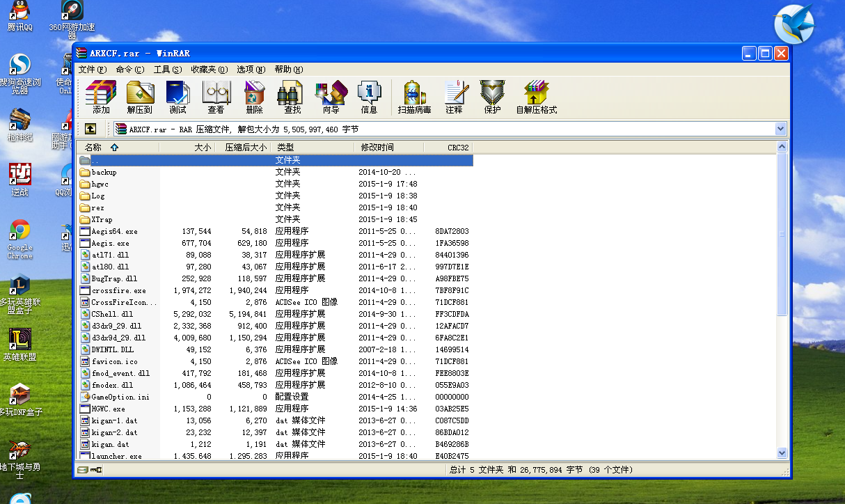Open the Help (帮助) menu
845x504 pixels.
point(288,70)
